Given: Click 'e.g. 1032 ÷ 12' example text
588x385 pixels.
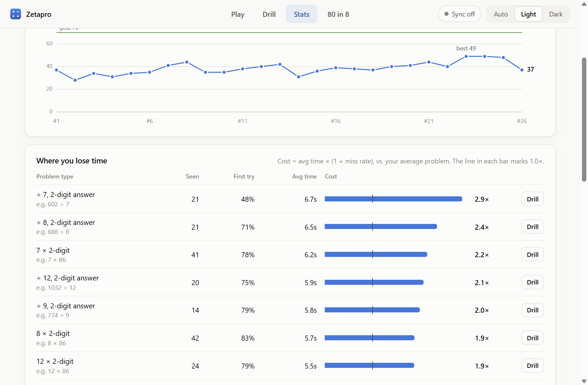Looking at the screenshot, I should [56, 288].
